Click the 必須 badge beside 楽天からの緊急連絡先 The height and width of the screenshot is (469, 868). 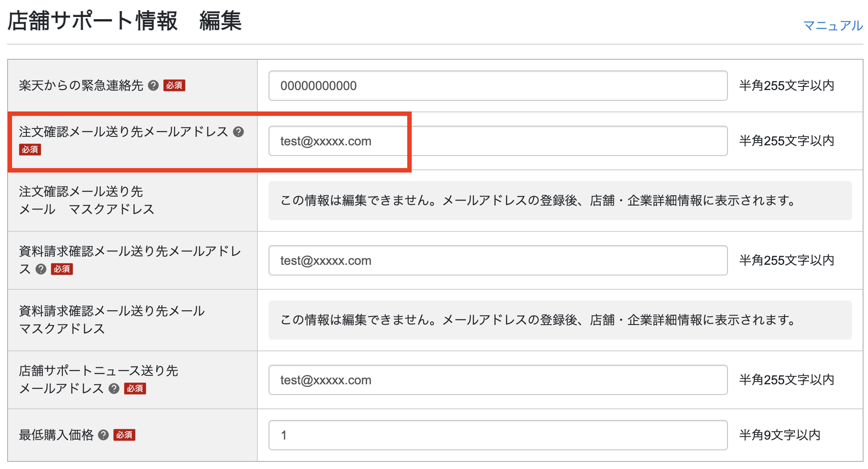click(174, 85)
